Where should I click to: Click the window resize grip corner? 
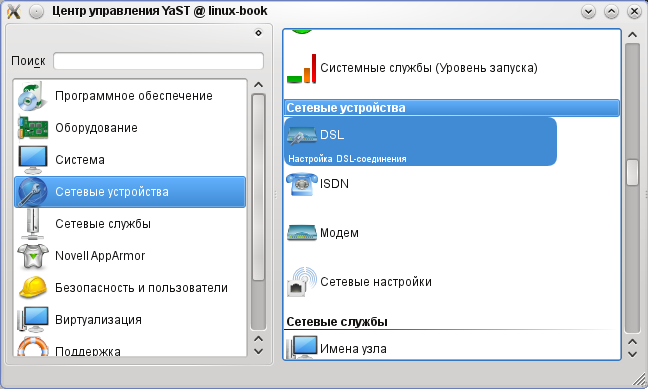[x=640, y=379]
